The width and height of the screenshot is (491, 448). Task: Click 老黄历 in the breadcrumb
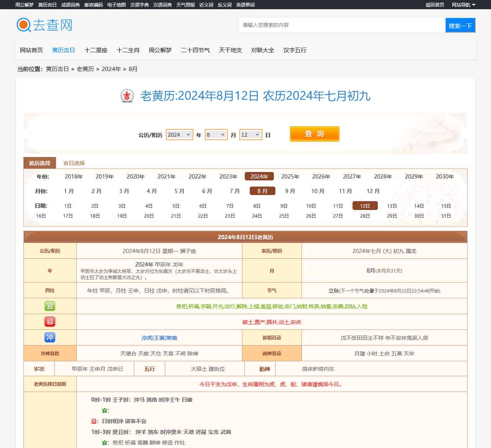(85, 69)
